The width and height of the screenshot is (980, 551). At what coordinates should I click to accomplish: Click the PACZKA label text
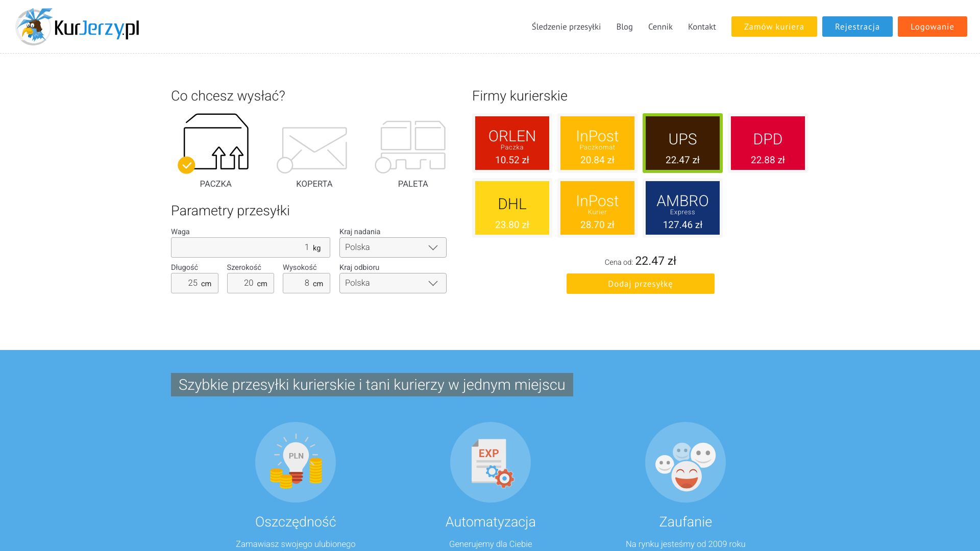click(216, 184)
